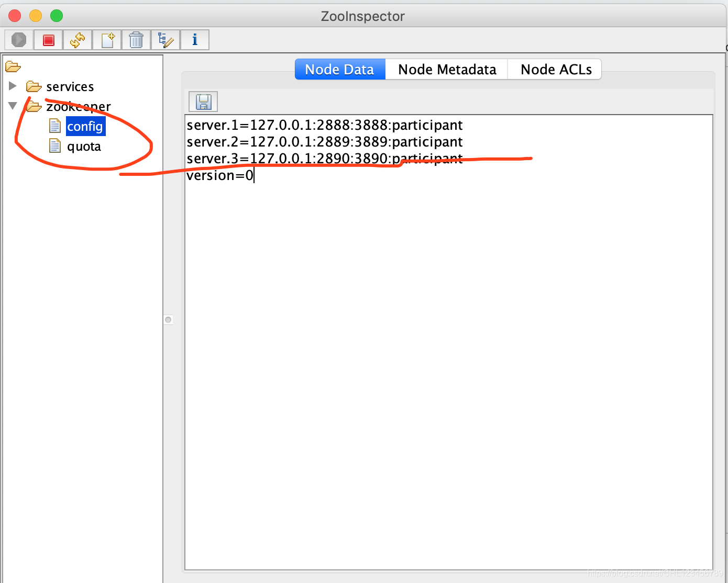Click the server.1 participant line
The height and width of the screenshot is (583, 728).
click(x=325, y=125)
